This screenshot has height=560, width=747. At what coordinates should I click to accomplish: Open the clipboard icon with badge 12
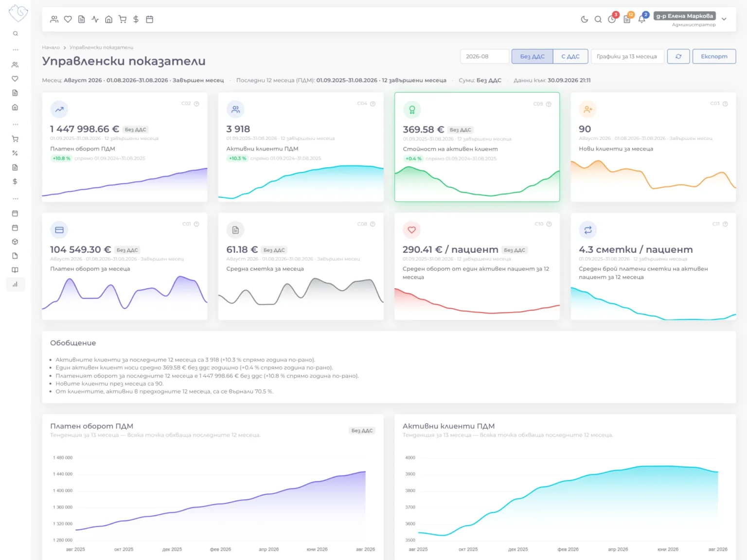pyautogui.click(x=627, y=19)
